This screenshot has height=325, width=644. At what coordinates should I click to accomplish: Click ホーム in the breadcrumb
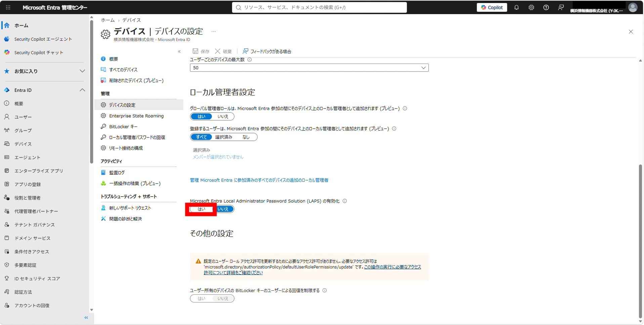click(x=108, y=20)
